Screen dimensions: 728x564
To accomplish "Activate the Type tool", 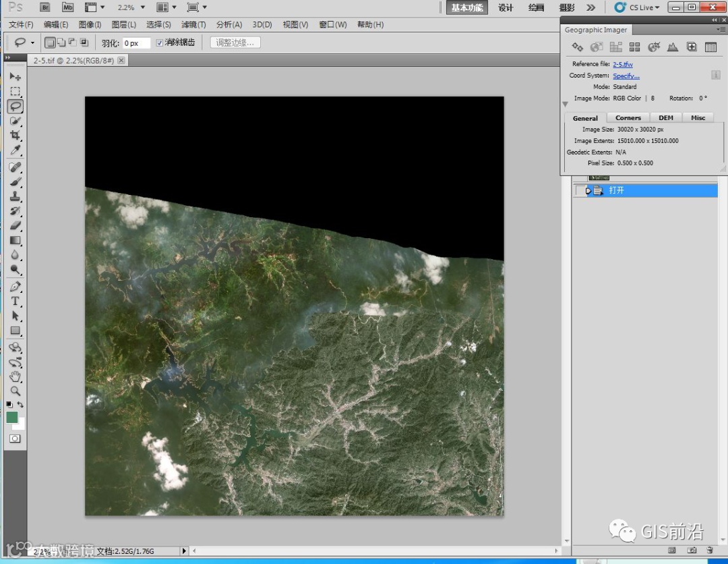I will [15, 302].
